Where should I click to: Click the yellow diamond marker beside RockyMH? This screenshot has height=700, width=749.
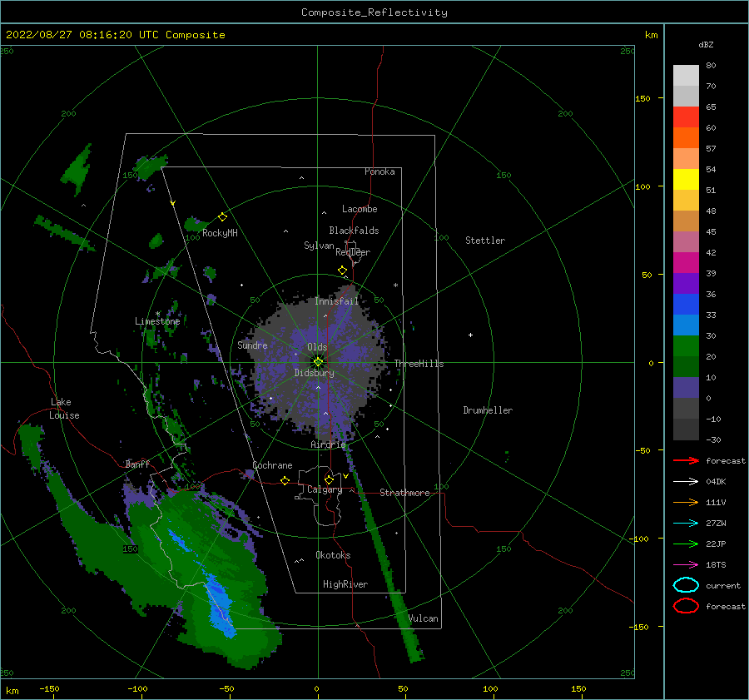coord(222,217)
